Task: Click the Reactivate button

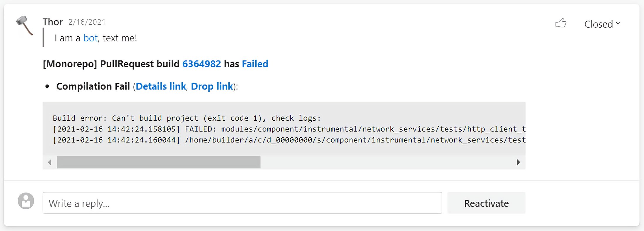Action: [486, 203]
